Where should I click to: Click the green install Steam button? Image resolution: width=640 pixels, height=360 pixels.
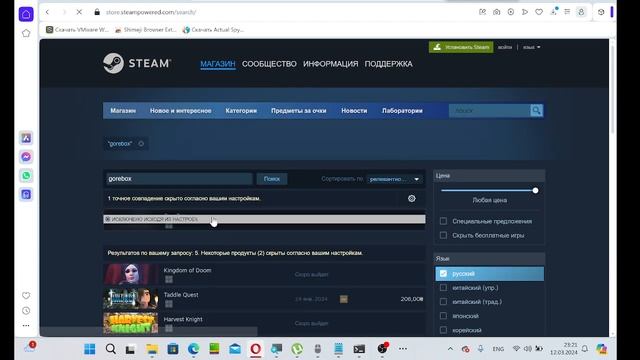point(461,47)
